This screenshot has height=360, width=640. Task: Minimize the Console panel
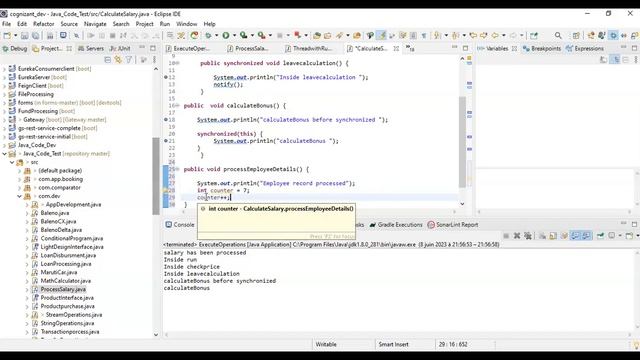(x=623, y=224)
